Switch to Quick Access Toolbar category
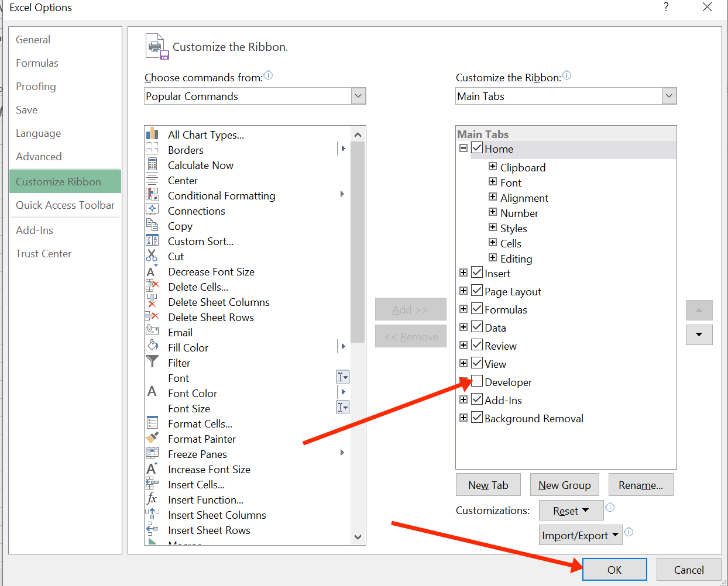This screenshot has width=728, height=586. coord(65,205)
